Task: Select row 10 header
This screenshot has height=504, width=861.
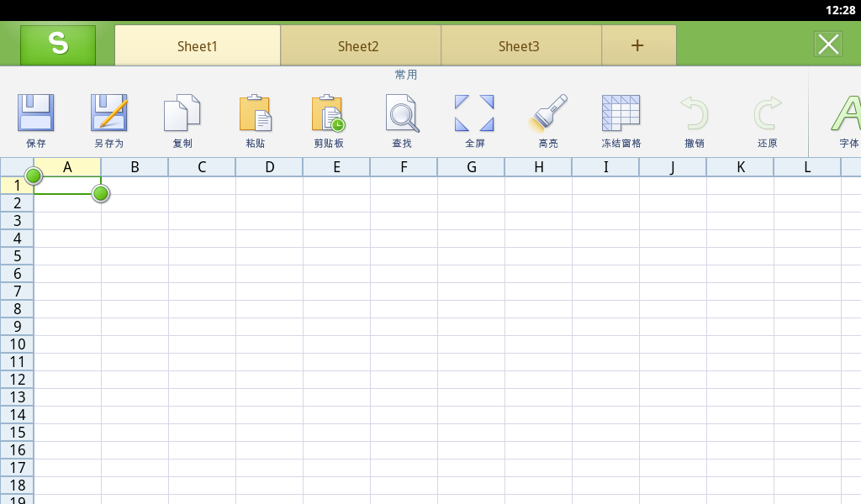Action: (17, 344)
